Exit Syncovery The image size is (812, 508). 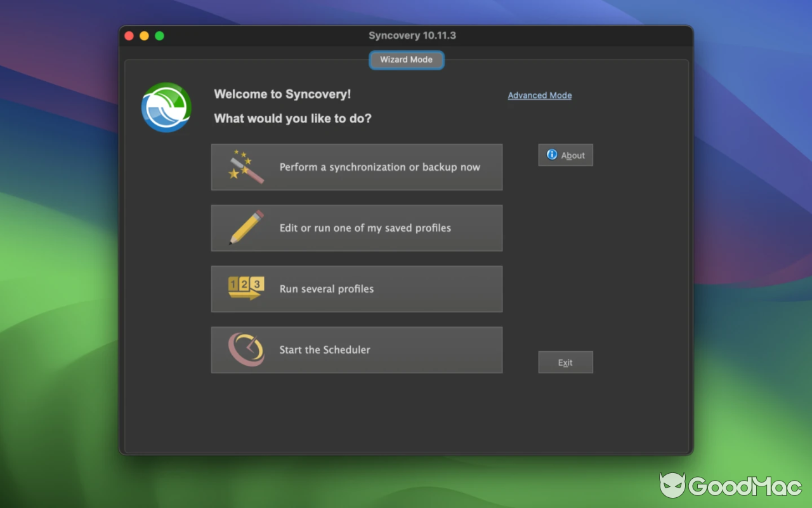(x=566, y=362)
